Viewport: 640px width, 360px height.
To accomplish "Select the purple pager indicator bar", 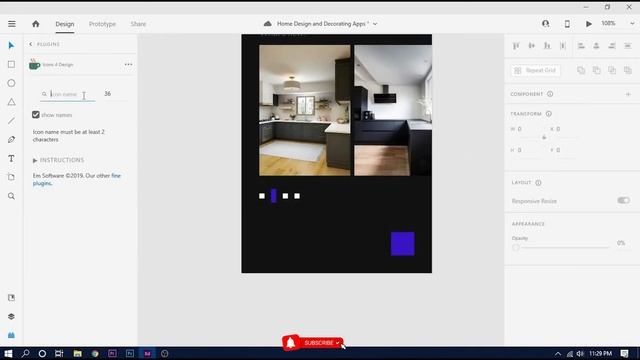I will coord(273,196).
